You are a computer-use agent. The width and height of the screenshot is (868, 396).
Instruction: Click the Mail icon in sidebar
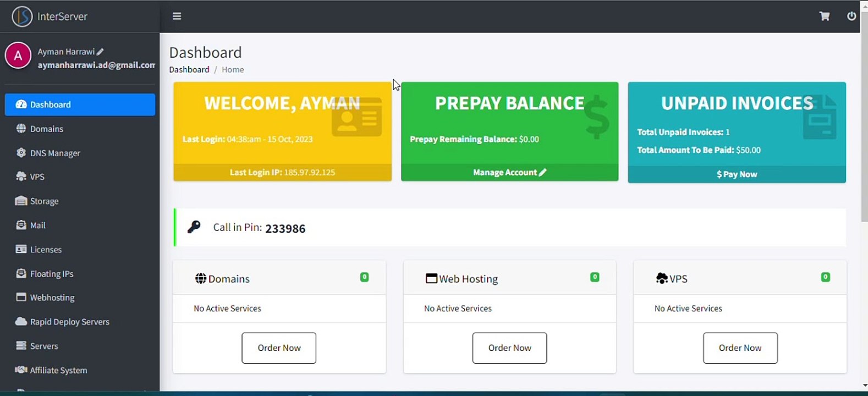point(21,225)
